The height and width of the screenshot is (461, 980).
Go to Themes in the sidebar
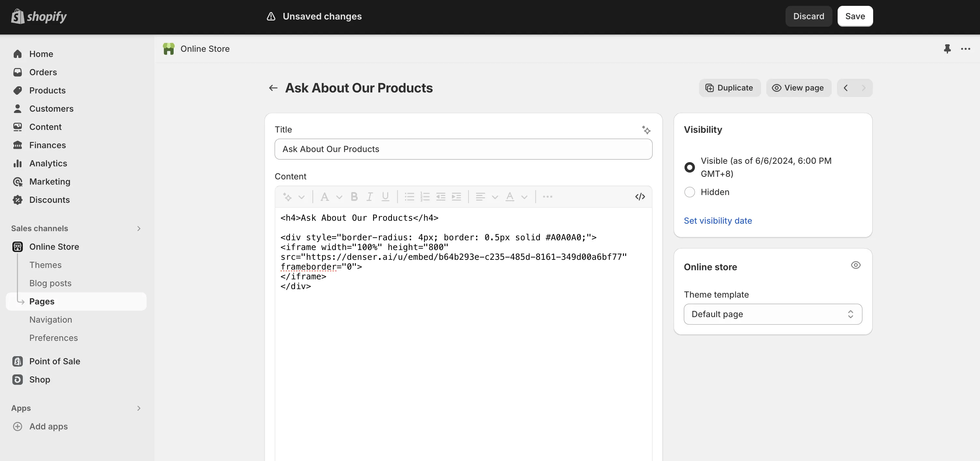45,265
